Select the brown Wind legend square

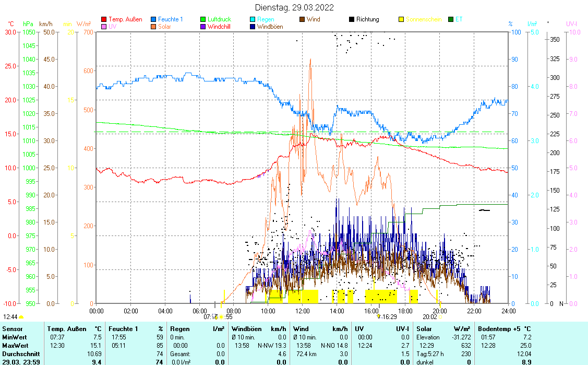click(x=303, y=19)
